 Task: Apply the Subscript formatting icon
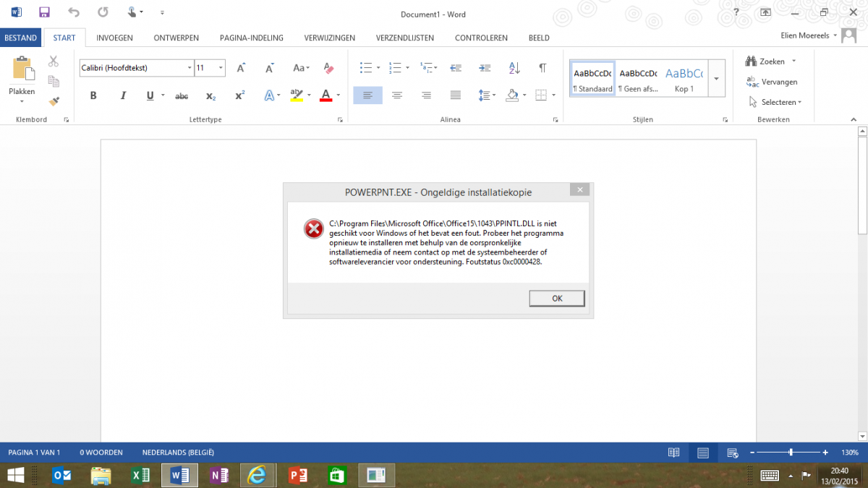(210, 95)
